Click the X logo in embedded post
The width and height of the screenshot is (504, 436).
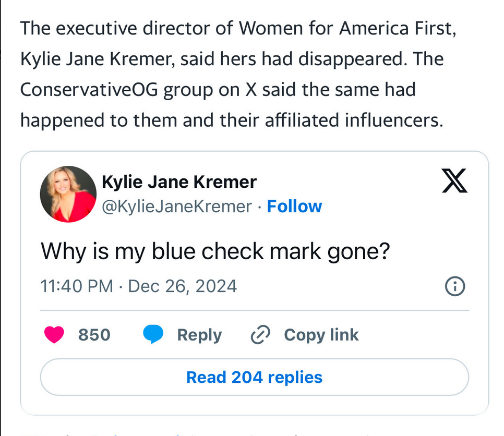coord(454,180)
